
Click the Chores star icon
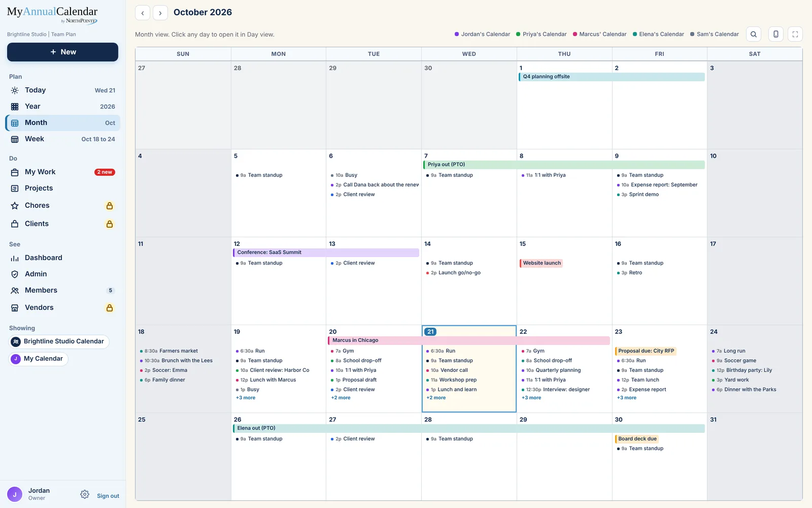click(15, 206)
